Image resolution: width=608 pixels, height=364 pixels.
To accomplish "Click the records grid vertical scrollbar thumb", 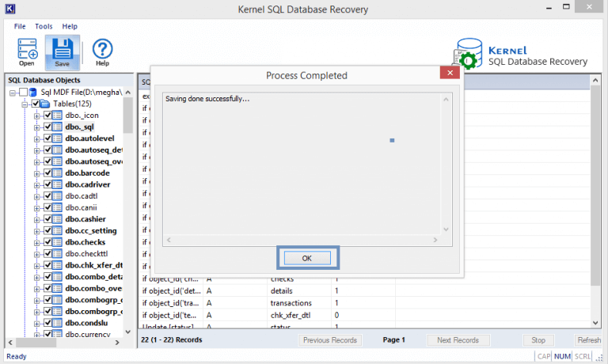I will coord(595,186).
